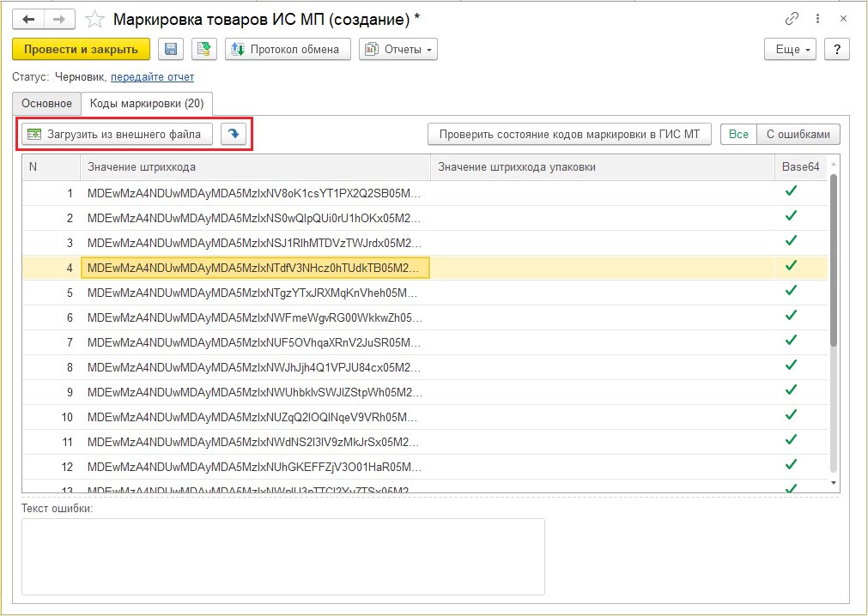The width and height of the screenshot is (868, 616).
Task: Show only codes with errors (С ошибками)
Action: click(x=798, y=134)
